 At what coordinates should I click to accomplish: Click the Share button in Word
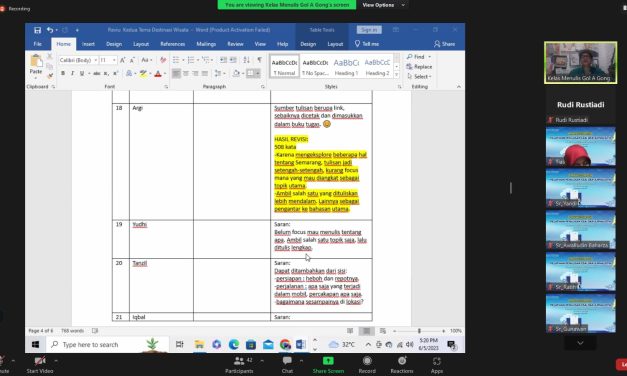[x=445, y=44]
